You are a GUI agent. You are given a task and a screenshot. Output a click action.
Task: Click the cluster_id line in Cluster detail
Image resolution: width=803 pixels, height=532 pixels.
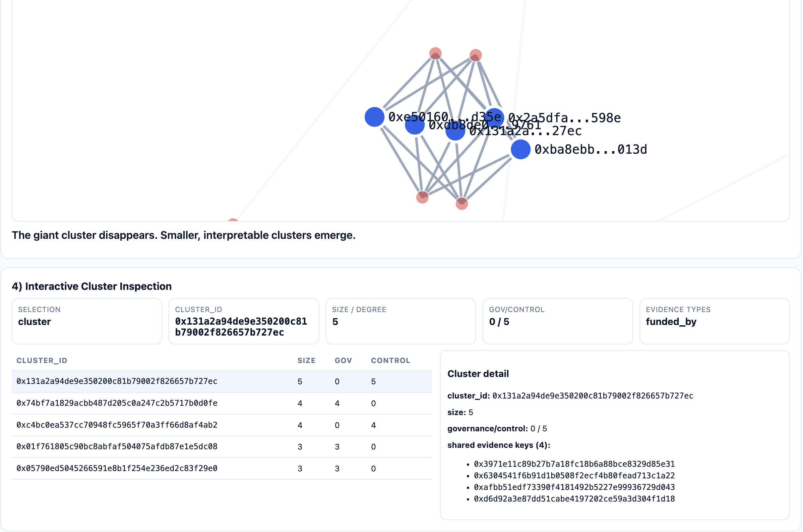(570, 396)
